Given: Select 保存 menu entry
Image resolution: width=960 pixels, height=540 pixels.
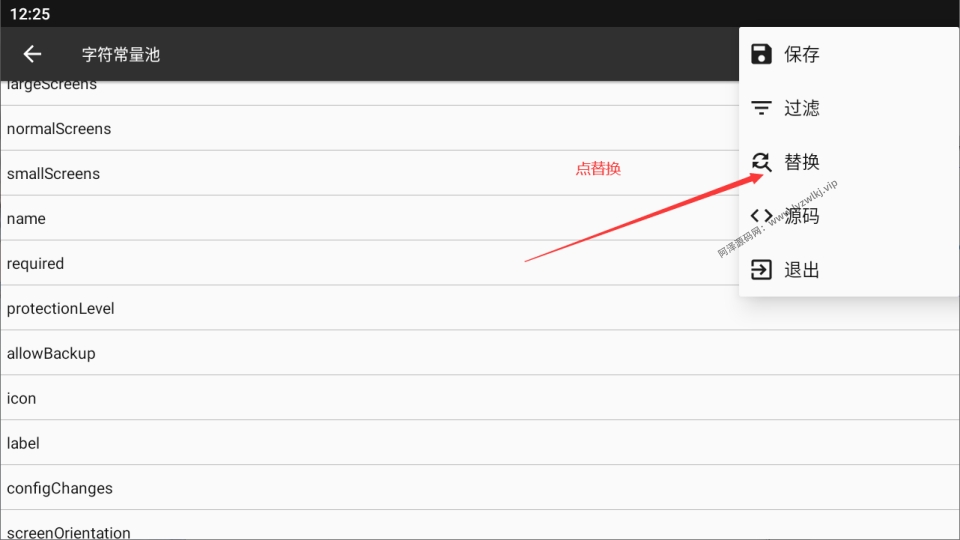Looking at the screenshot, I should click(x=849, y=54).
